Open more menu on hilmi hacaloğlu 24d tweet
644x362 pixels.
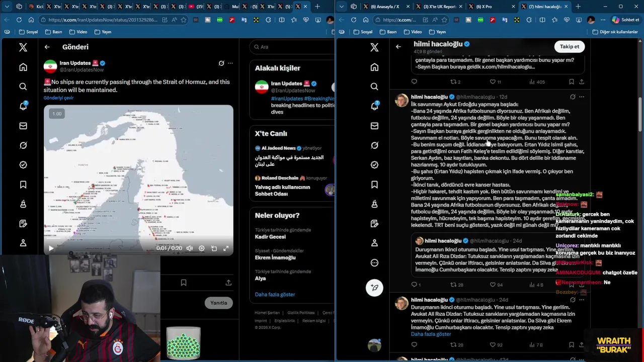click(582, 300)
